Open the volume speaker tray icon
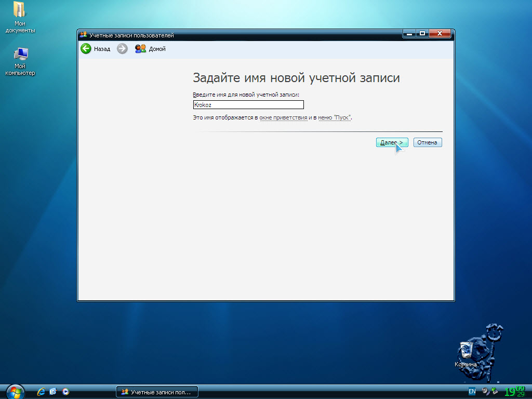 pyautogui.click(x=485, y=391)
